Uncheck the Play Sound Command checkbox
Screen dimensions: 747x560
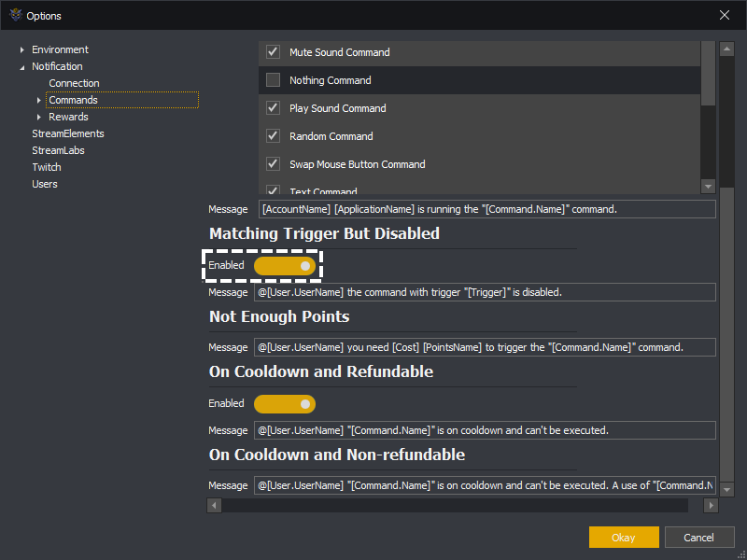point(273,108)
